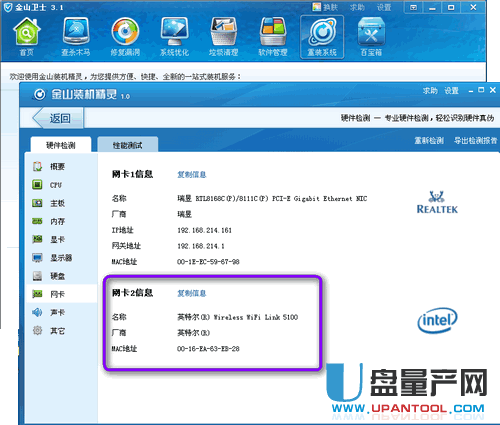Select 重装系统 reinstall system icon
Image resolution: width=500 pixels, height=425 pixels.
click(x=322, y=37)
